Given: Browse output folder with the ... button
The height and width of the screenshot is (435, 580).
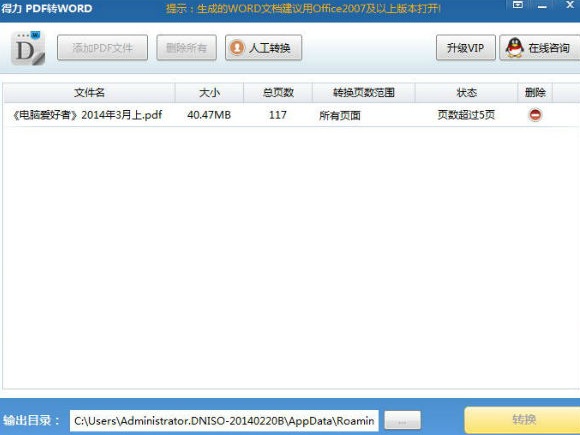Looking at the screenshot, I should tap(402, 421).
